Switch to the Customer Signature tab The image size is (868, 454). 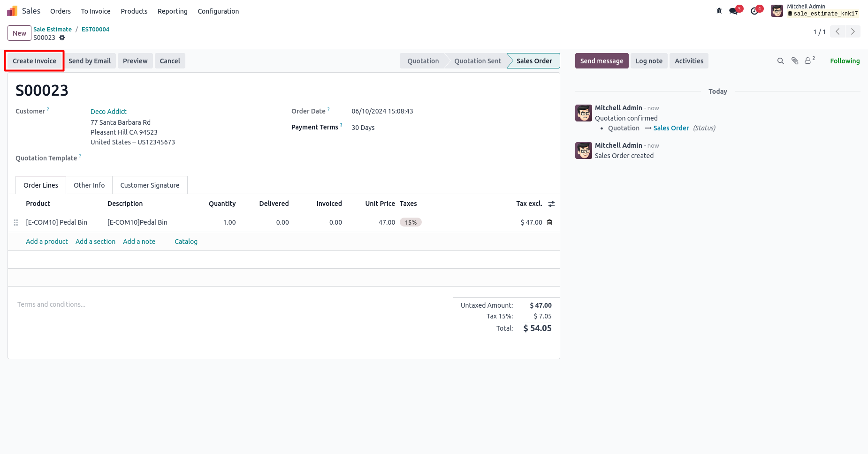150,185
